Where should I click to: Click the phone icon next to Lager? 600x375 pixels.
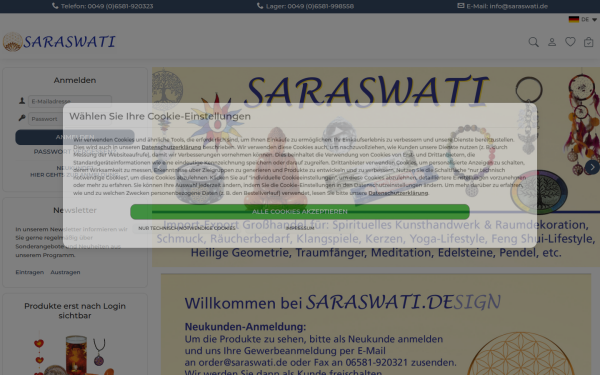point(260,6)
